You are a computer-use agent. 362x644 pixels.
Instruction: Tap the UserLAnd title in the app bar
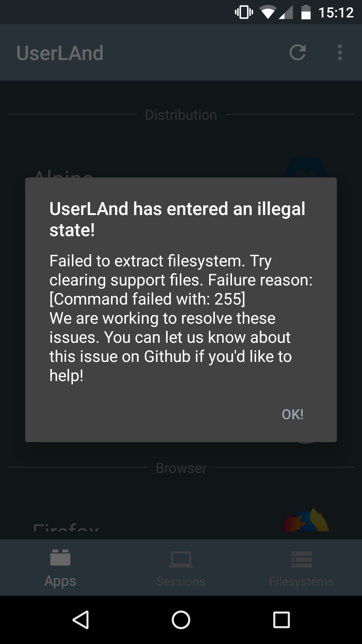click(x=61, y=52)
